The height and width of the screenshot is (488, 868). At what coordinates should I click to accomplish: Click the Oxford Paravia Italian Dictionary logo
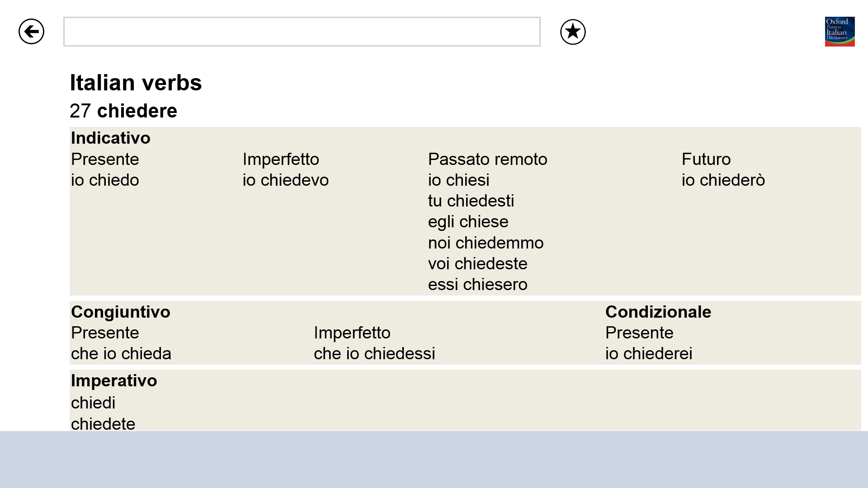coord(840,32)
